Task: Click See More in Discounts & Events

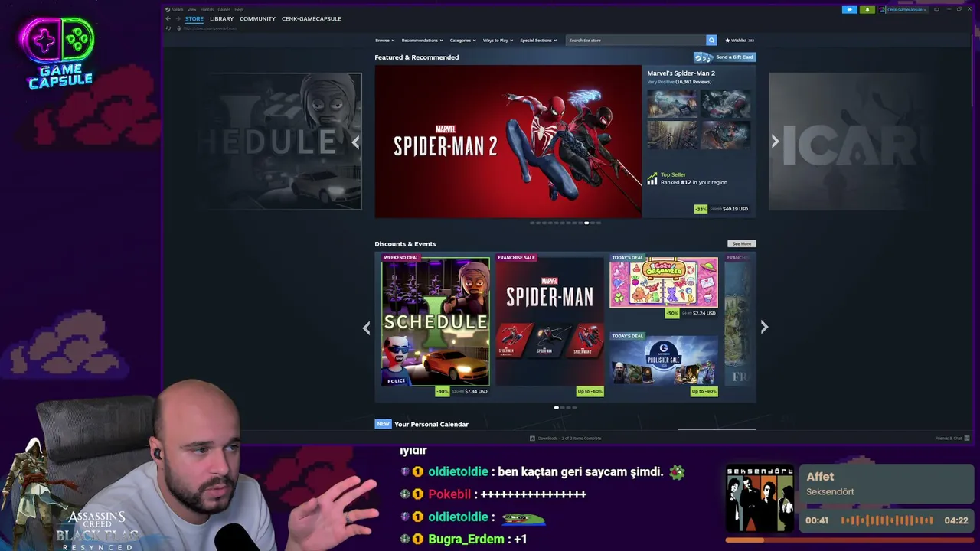Action: [742, 243]
